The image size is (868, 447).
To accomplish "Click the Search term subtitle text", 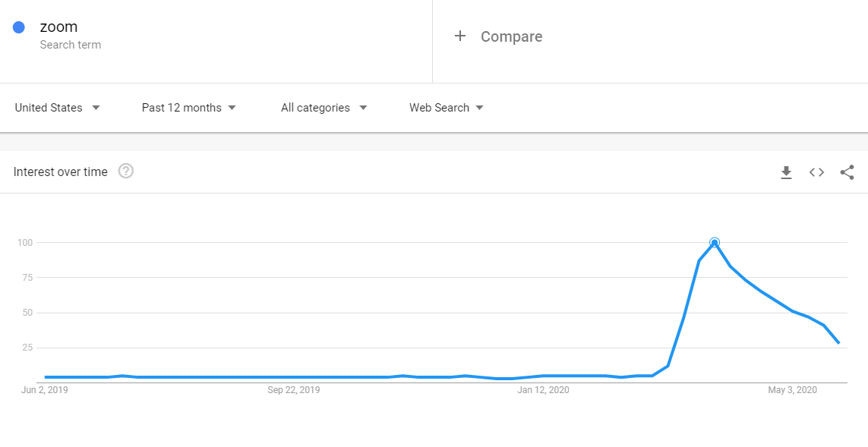I will tap(71, 45).
